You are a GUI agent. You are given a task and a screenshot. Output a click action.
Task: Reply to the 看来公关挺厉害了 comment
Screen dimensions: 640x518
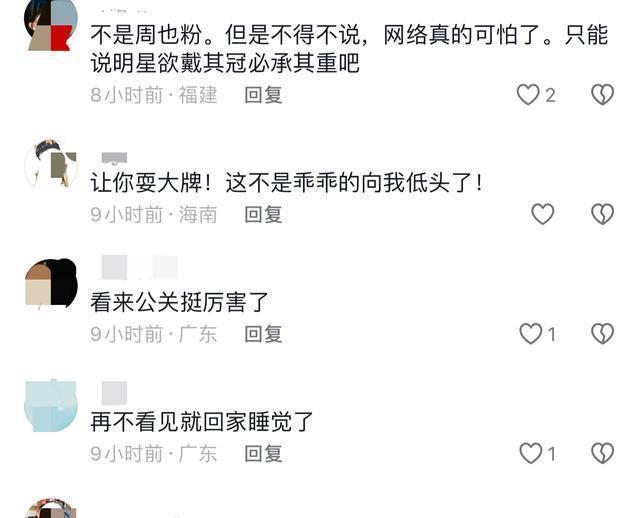click(263, 334)
